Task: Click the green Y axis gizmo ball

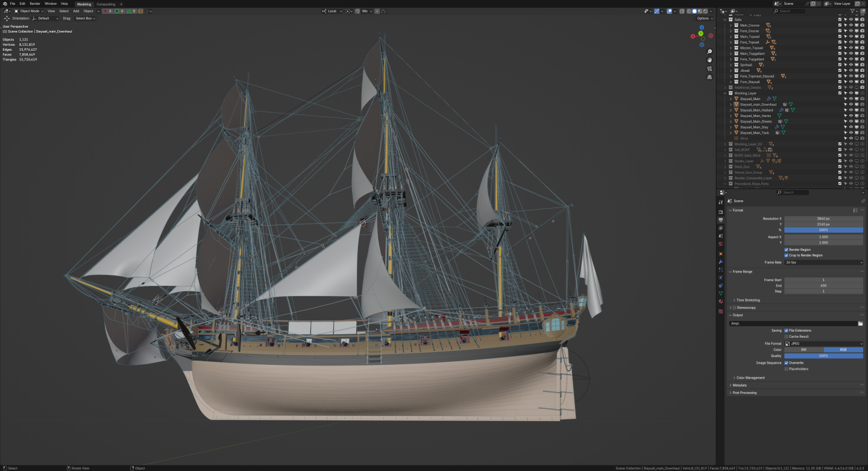Action: (x=700, y=33)
